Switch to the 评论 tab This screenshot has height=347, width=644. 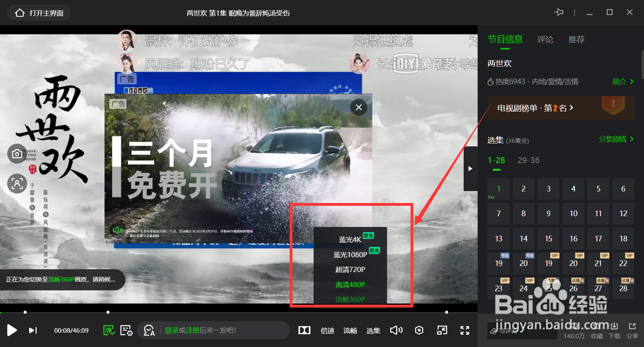click(x=545, y=39)
